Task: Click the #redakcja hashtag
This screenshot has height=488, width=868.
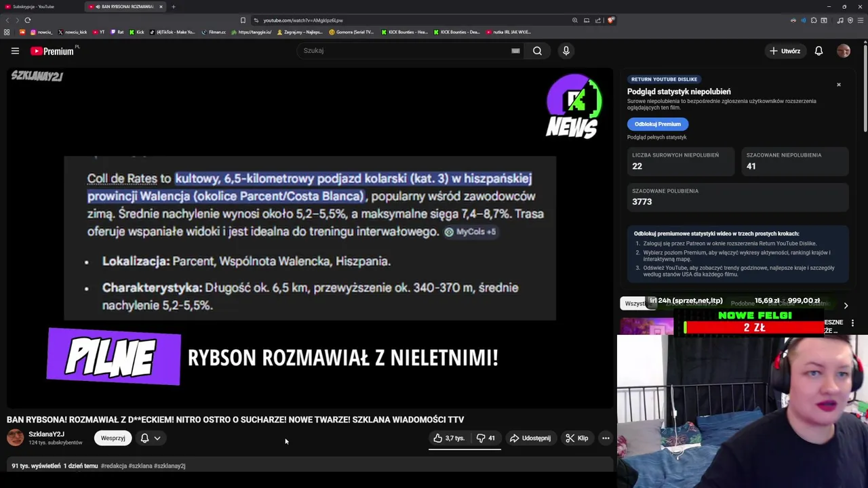Action: (113, 466)
